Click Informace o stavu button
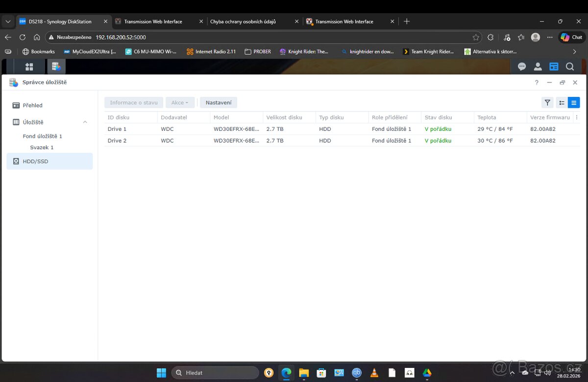This screenshot has width=588, height=382. pyautogui.click(x=134, y=102)
